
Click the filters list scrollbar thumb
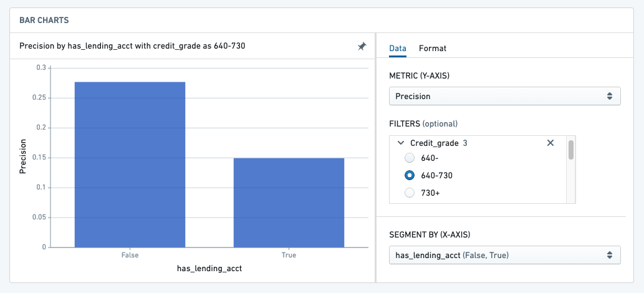(x=570, y=150)
